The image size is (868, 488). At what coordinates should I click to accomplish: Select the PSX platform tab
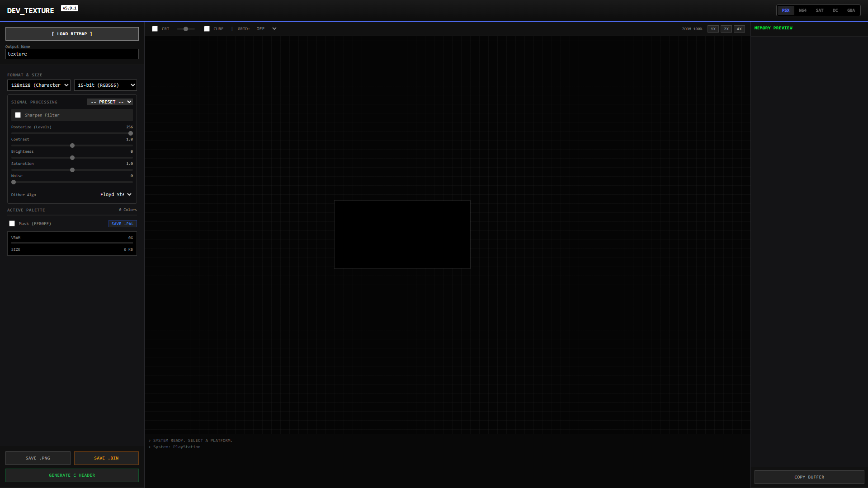click(x=786, y=10)
